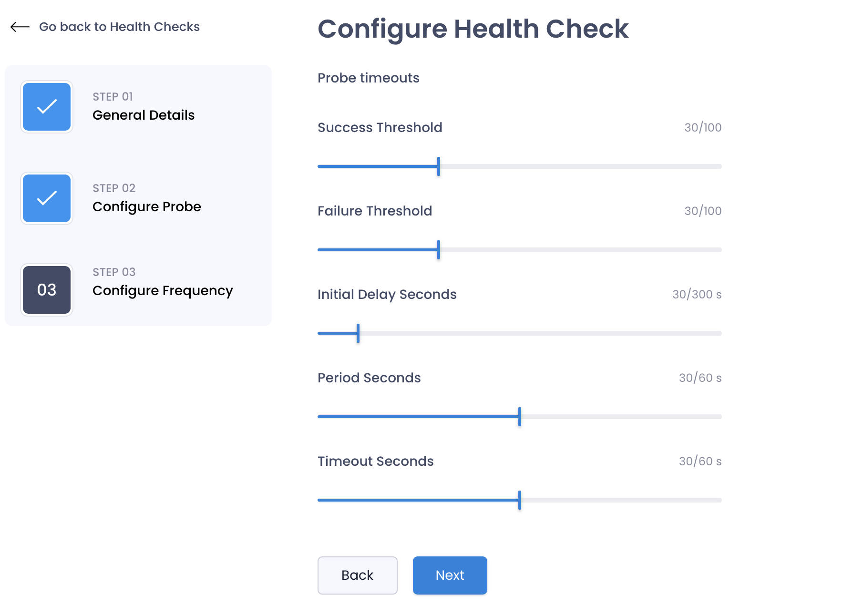Click the Failure Threshold slider handle
The height and width of the screenshot is (616, 843).
pos(439,250)
